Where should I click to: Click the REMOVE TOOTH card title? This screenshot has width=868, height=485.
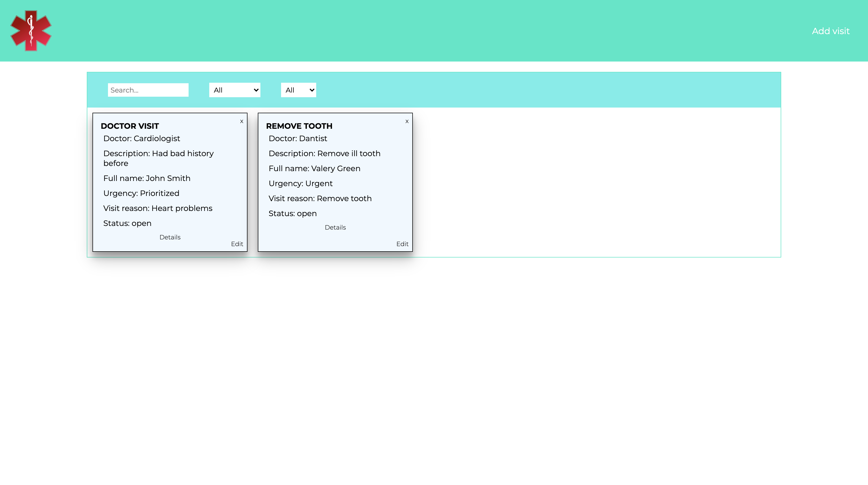click(x=299, y=126)
